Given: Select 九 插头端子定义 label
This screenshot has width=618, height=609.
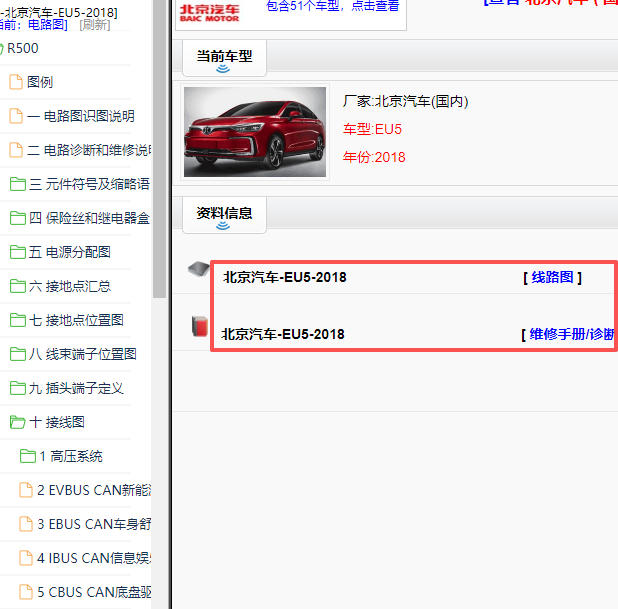Looking at the screenshot, I should coord(76,388).
